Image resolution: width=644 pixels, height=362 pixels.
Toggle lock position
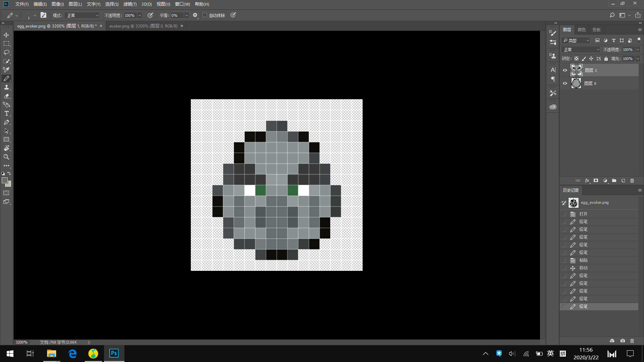(x=591, y=59)
